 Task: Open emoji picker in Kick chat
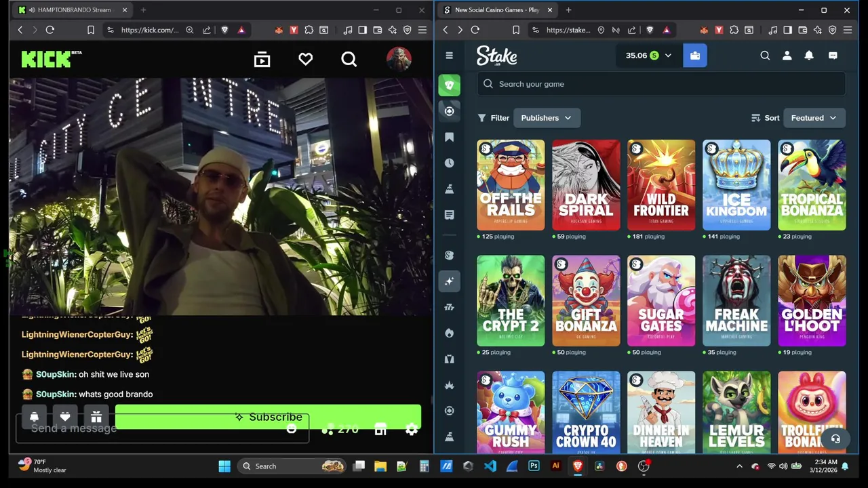[x=292, y=428]
